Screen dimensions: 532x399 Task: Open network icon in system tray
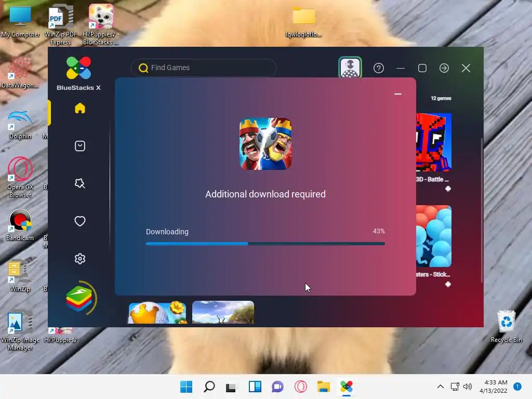[x=455, y=387]
